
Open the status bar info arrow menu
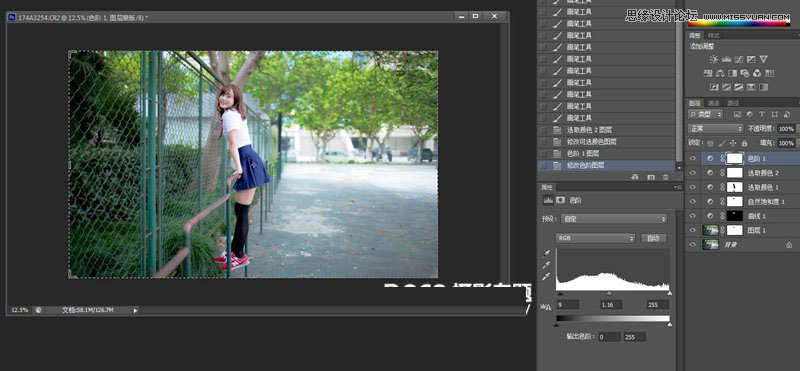tap(135, 310)
